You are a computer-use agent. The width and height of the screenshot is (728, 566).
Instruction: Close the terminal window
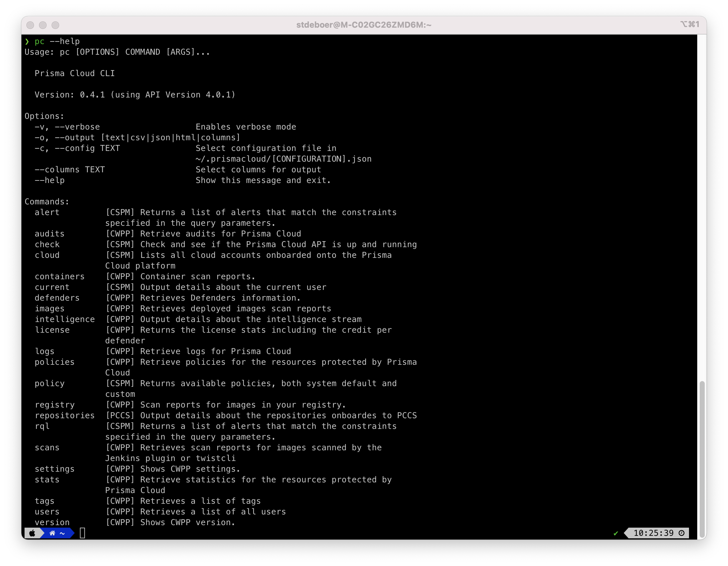coord(30,25)
